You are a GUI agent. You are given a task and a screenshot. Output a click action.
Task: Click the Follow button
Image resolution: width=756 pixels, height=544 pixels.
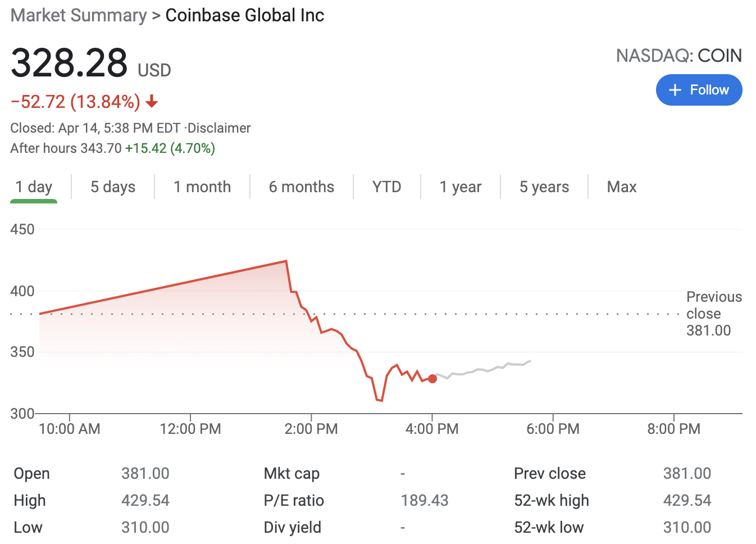click(699, 90)
